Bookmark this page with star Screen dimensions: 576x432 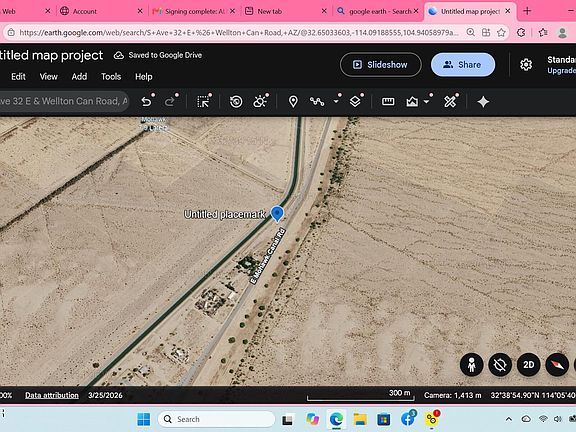tap(501, 33)
